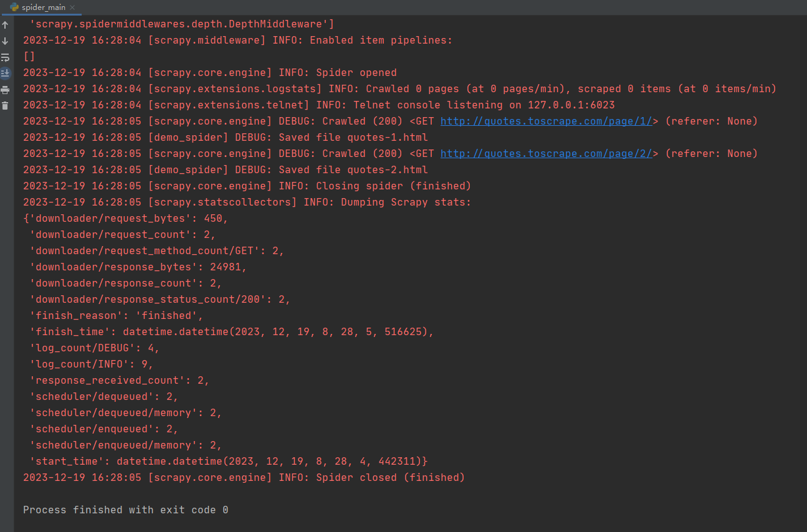Click the DepthMiddleware text line
Screen dimensions: 807x532
(x=182, y=24)
